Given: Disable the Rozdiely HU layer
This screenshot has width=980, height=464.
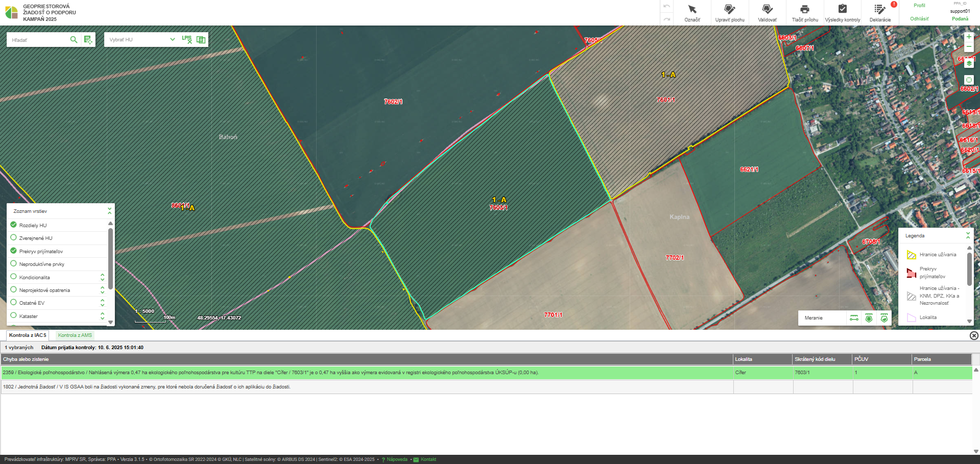Looking at the screenshot, I should [x=14, y=225].
